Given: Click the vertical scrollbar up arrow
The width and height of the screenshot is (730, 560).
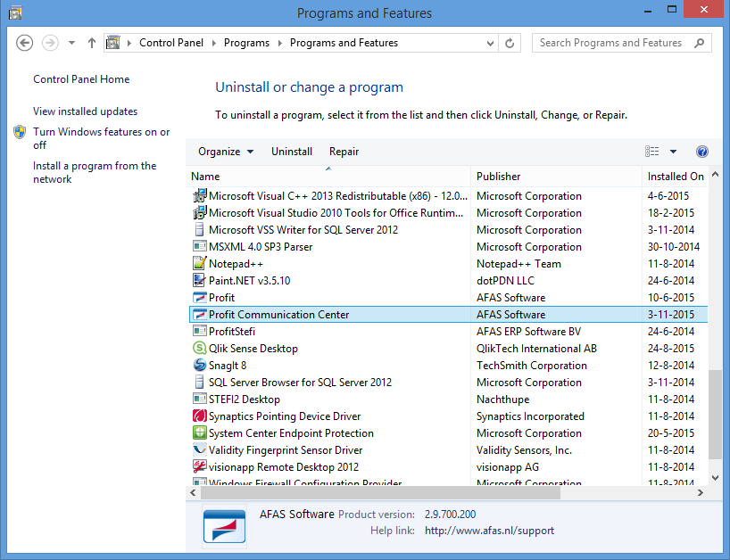Looking at the screenshot, I should tap(716, 175).
